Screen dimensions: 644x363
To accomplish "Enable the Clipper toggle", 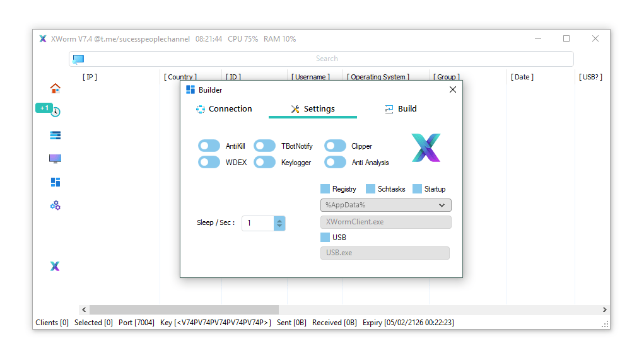I will tap(335, 145).
